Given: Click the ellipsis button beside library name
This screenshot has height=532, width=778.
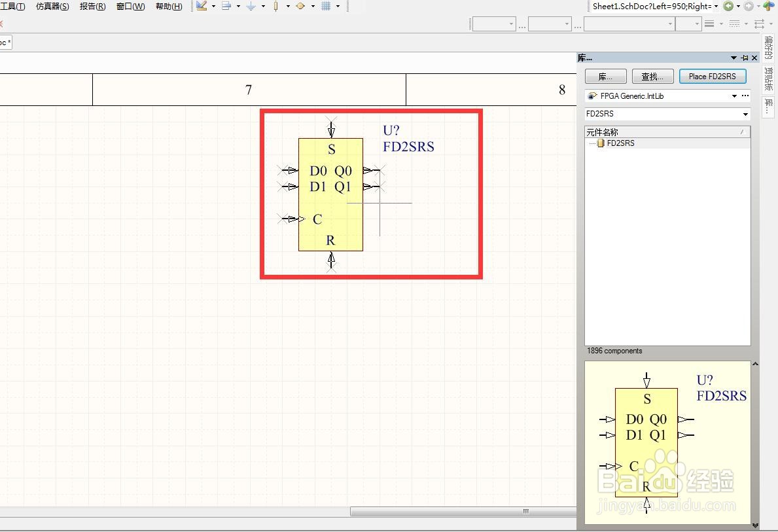Looking at the screenshot, I should coord(745,96).
